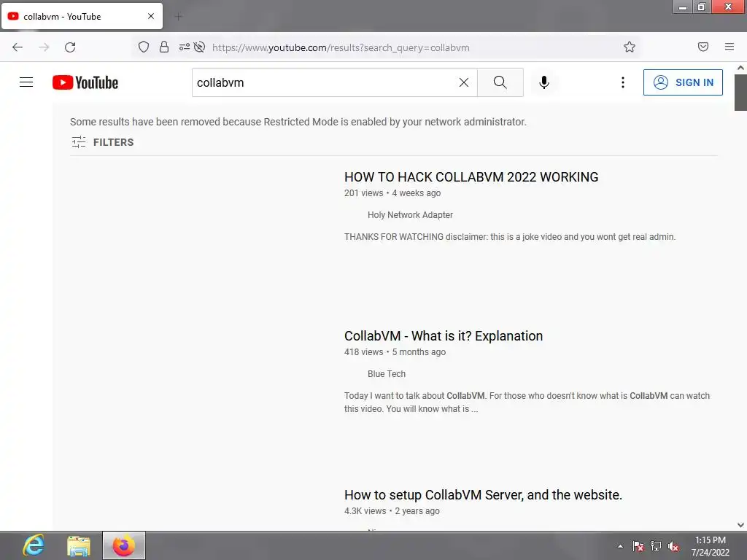Open the taskbar clock 1:15 PM

[711, 546]
